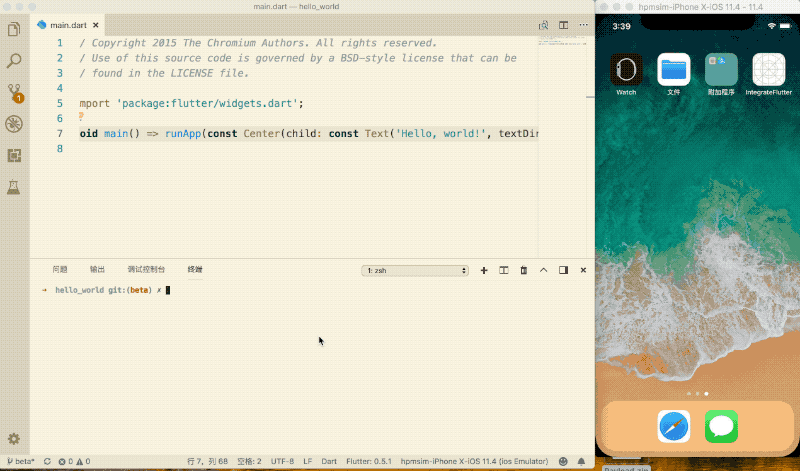Split the editor from the top-right icon

pos(563,25)
